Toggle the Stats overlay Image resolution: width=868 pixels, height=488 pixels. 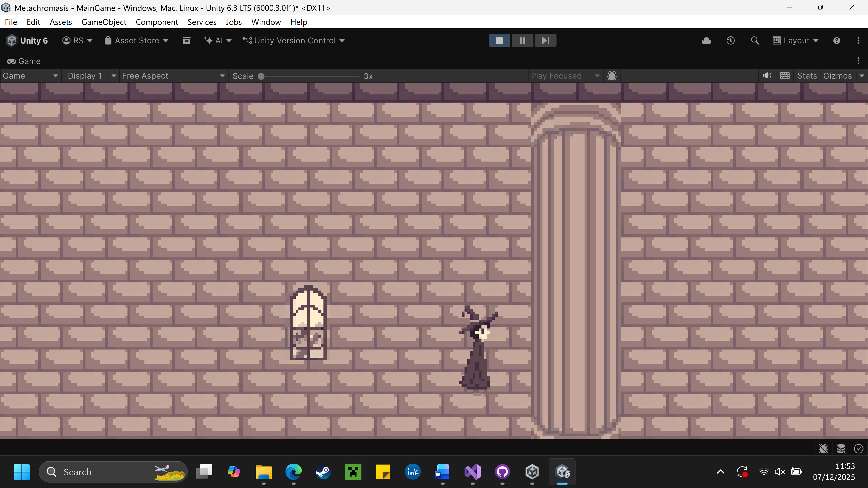pyautogui.click(x=807, y=76)
